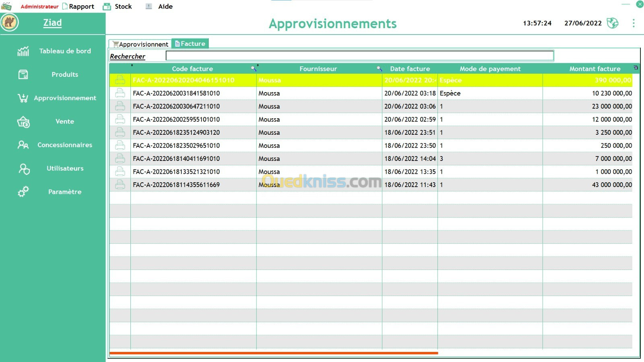644x362 pixels.
Task: Click highlighted amount 390 000,00
Action: coord(613,80)
